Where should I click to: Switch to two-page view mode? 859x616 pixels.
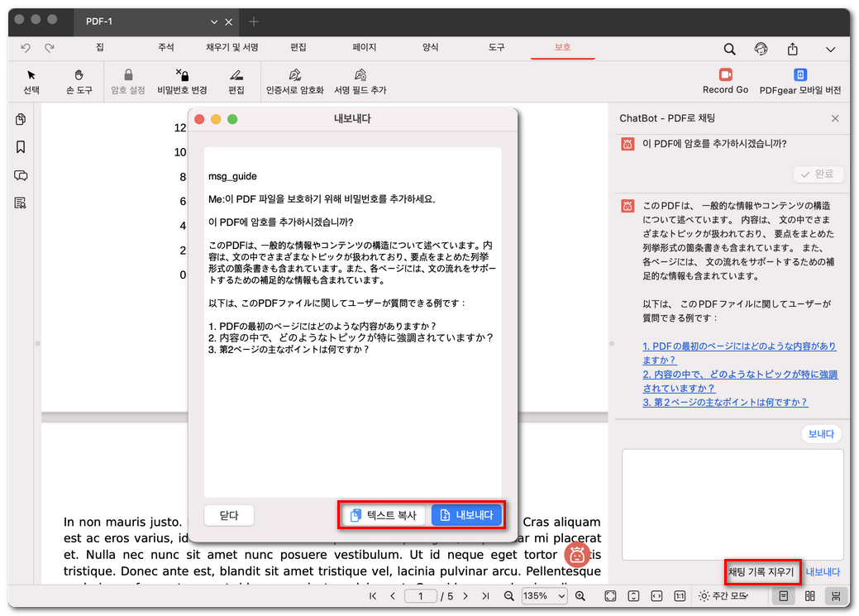click(809, 596)
